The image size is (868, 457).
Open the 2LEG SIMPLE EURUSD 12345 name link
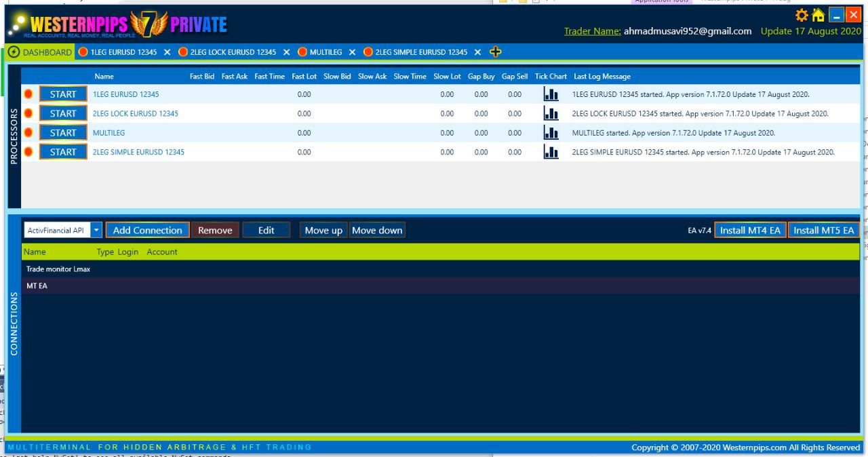[138, 152]
